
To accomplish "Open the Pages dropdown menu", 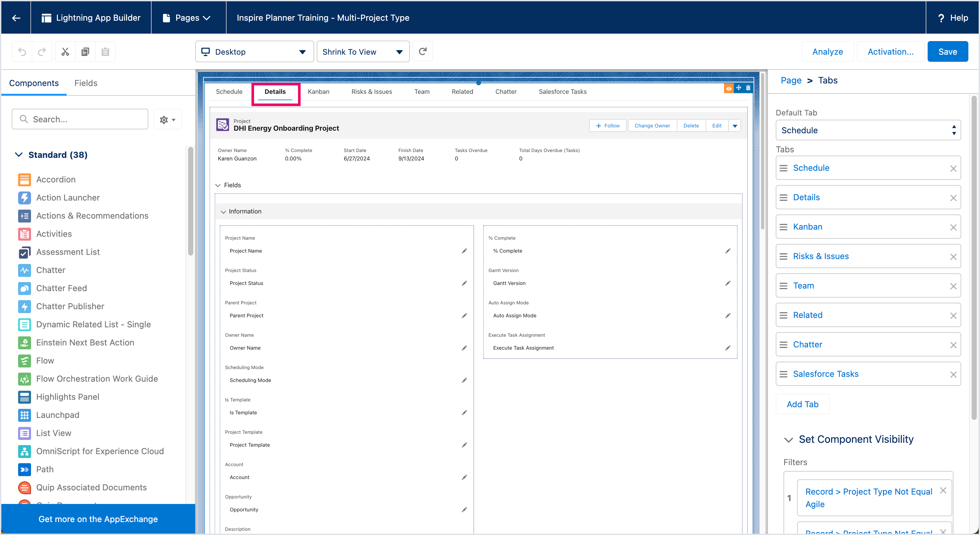I will (x=186, y=17).
